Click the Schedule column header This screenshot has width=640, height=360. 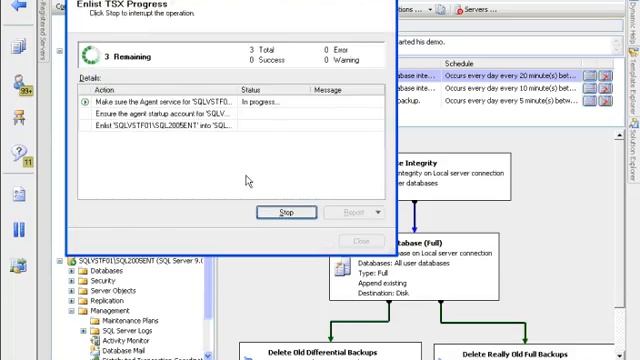tap(511, 64)
